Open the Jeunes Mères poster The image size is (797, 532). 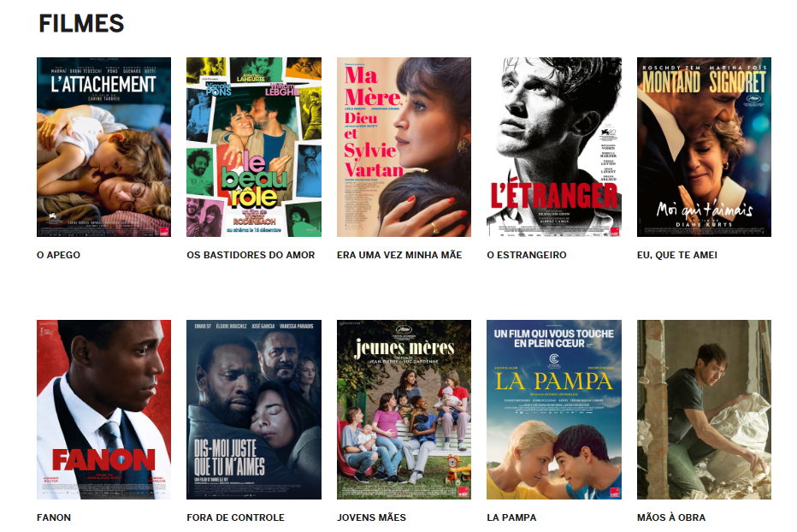[404, 410]
